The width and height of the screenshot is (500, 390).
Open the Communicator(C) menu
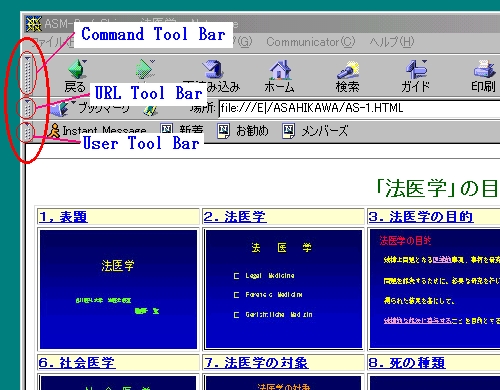pyautogui.click(x=311, y=42)
